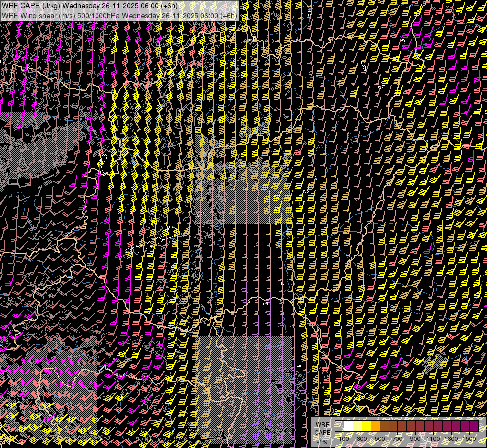Click the purple rightmost swatch in the CAPE legend

[474, 426]
